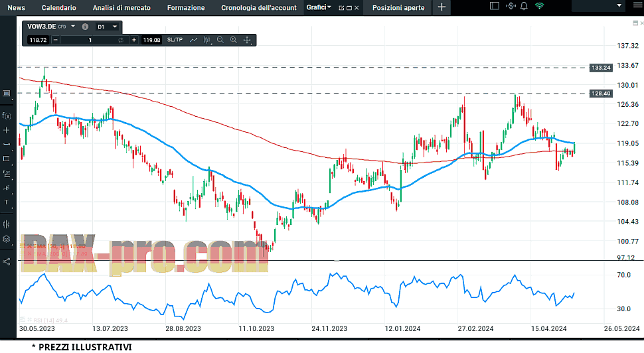644x353 pixels.
Task: Decrease volume with the minus button
Action: click(x=56, y=40)
